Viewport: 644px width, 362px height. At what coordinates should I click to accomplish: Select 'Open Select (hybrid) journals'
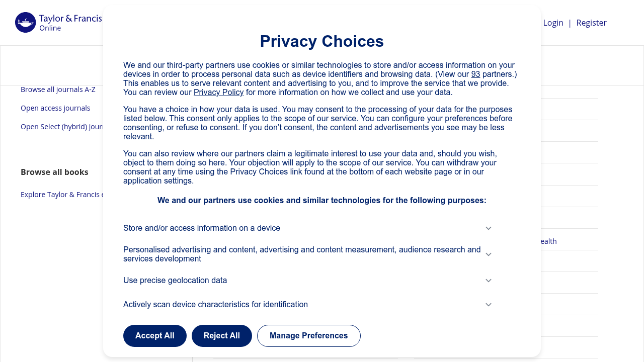tap(63, 127)
